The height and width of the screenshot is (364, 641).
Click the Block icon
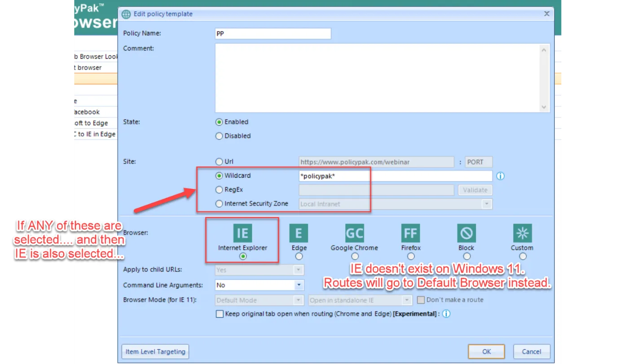466,233
